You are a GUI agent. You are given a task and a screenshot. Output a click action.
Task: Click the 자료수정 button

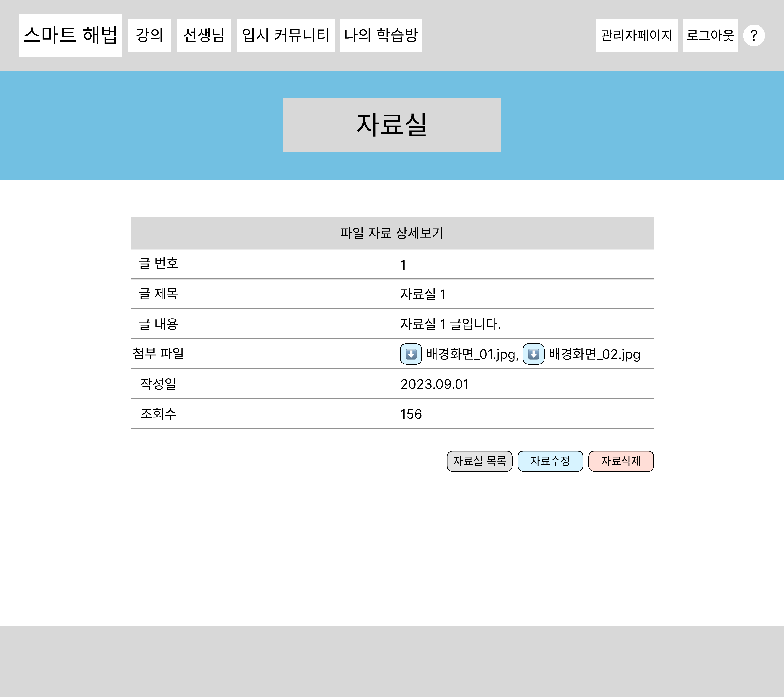pyautogui.click(x=550, y=461)
